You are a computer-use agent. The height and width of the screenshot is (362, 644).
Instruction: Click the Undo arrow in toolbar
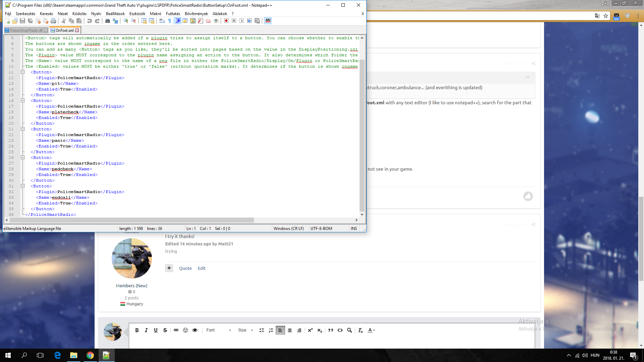coord(89,21)
